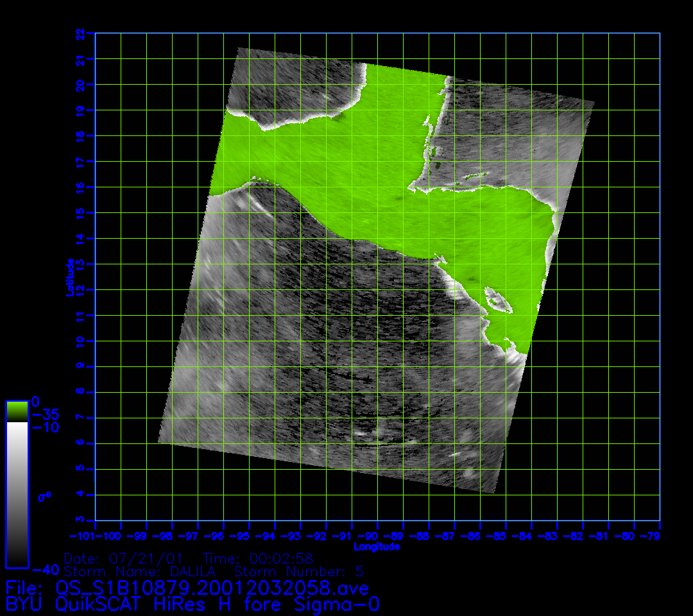693x616 pixels.
Task: Click the Latitude axis title
Action: [x=69, y=277]
